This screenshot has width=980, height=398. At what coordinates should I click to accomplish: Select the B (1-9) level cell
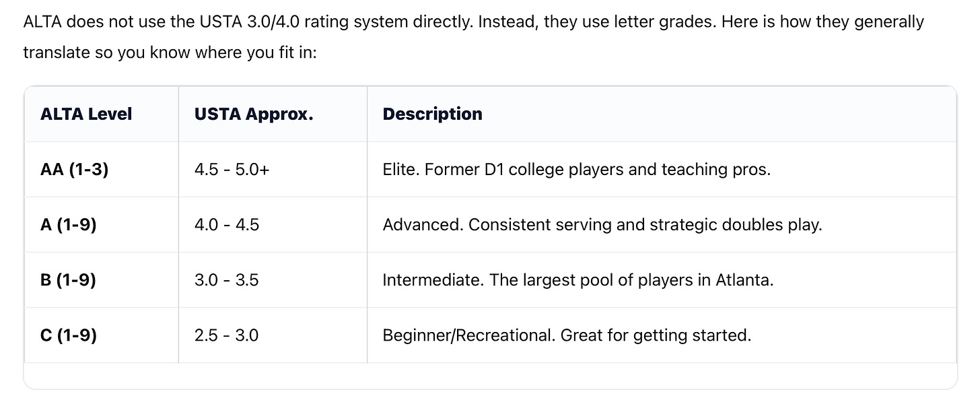pyautogui.click(x=102, y=279)
